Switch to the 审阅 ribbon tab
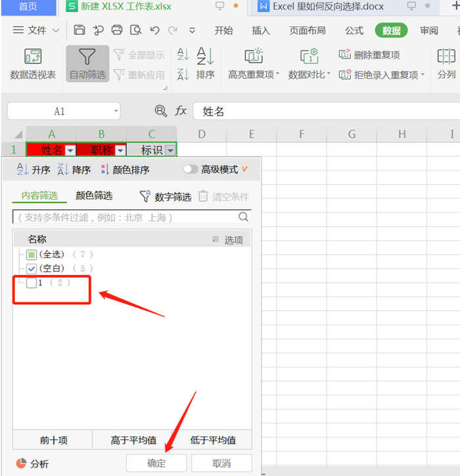The width and height of the screenshot is (460, 476). tap(428, 30)
